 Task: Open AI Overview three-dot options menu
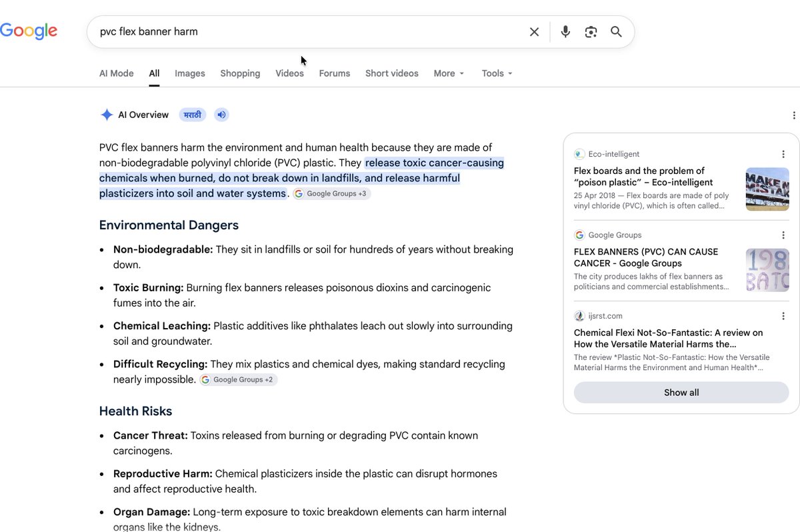(x=794, y=115)
